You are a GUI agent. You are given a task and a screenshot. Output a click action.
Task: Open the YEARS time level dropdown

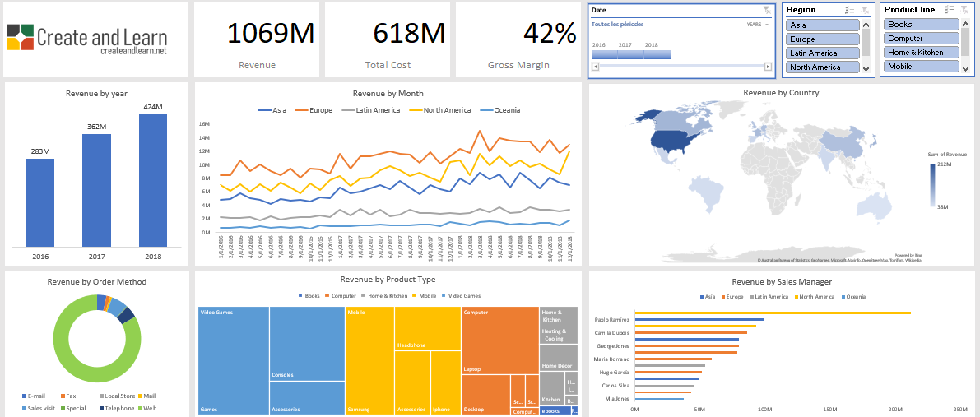(x=757, y=25)
